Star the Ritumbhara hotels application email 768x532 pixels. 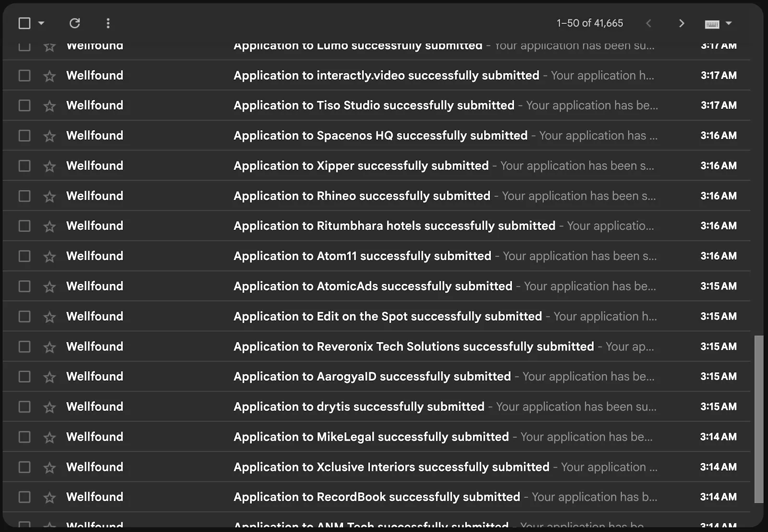point(49,226)
